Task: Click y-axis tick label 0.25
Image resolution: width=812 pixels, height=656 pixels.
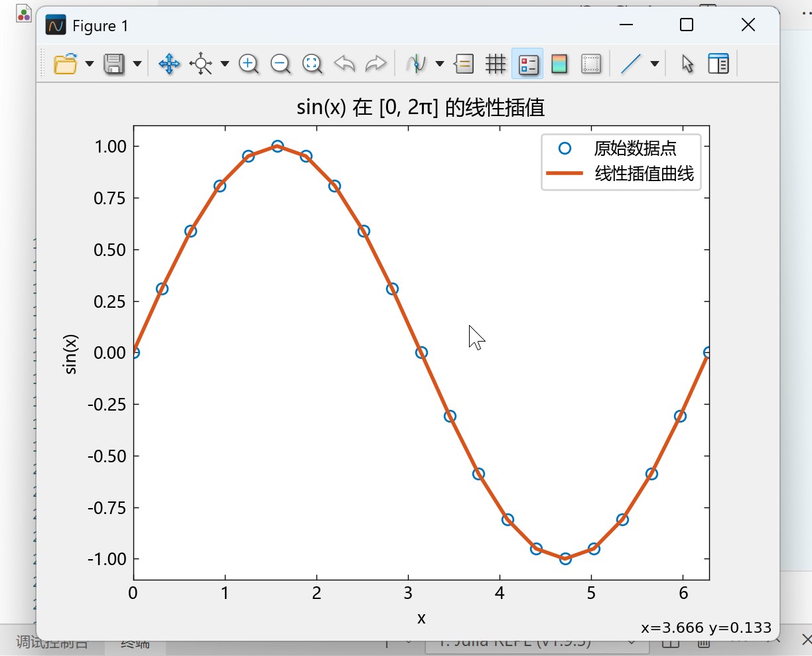Action: click(x=110, y=302)
